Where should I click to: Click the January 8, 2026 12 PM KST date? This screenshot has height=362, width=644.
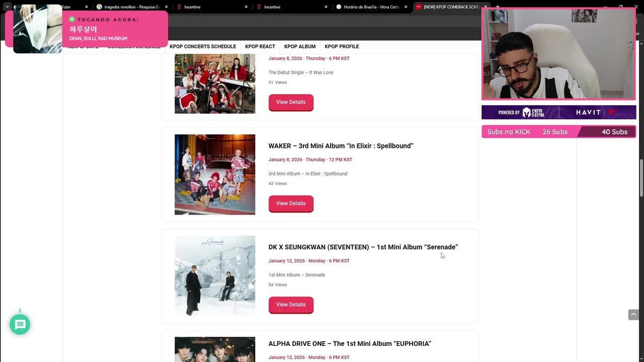point(310,160)
